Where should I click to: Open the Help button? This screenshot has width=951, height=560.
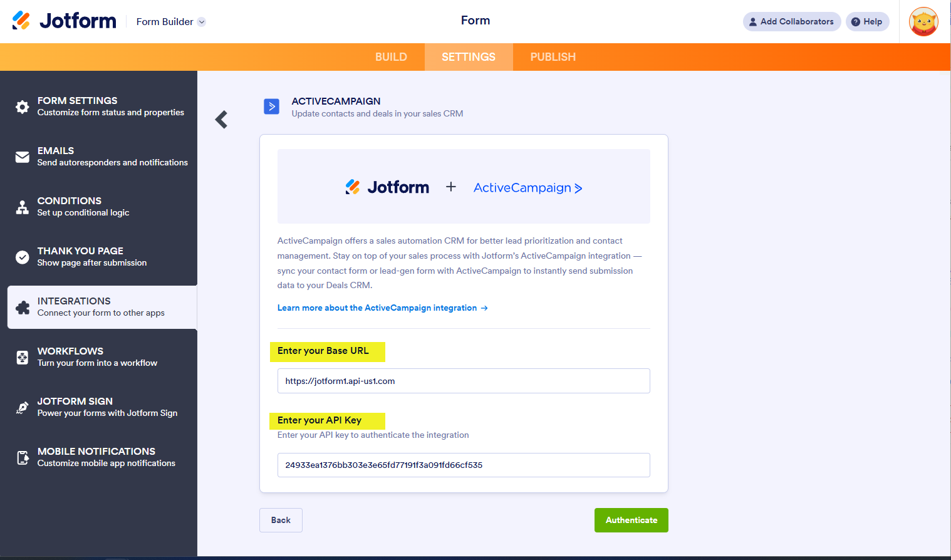[x=867, y=21]
